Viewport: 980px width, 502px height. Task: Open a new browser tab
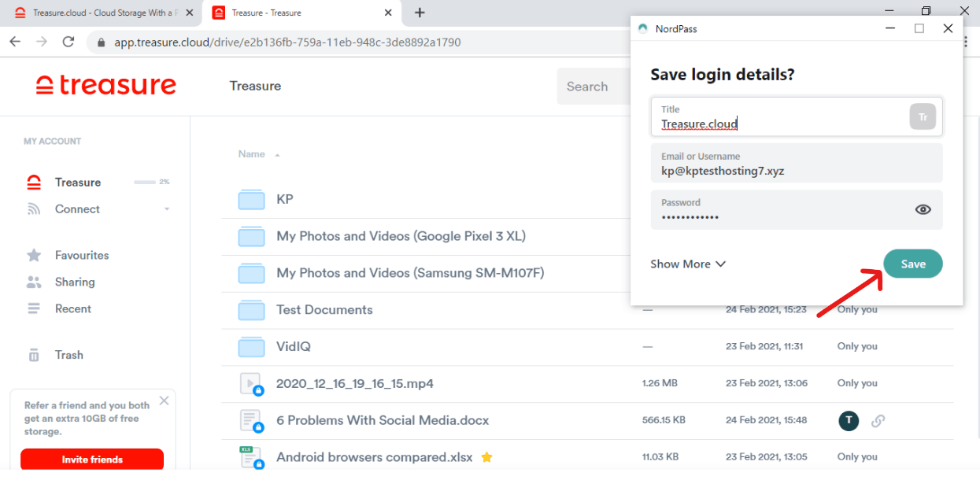pos(420,13)
